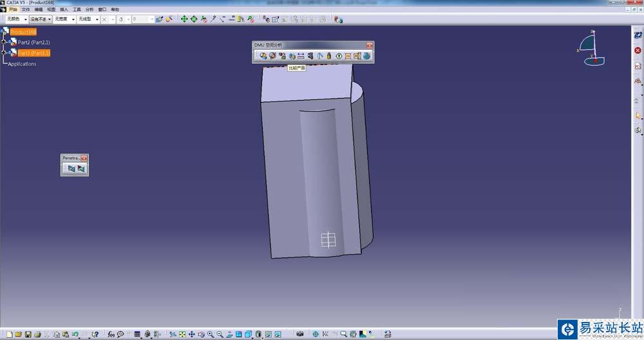Click the isometric view cube icon
Screen dimensions: 644x340
click(248, 335)
